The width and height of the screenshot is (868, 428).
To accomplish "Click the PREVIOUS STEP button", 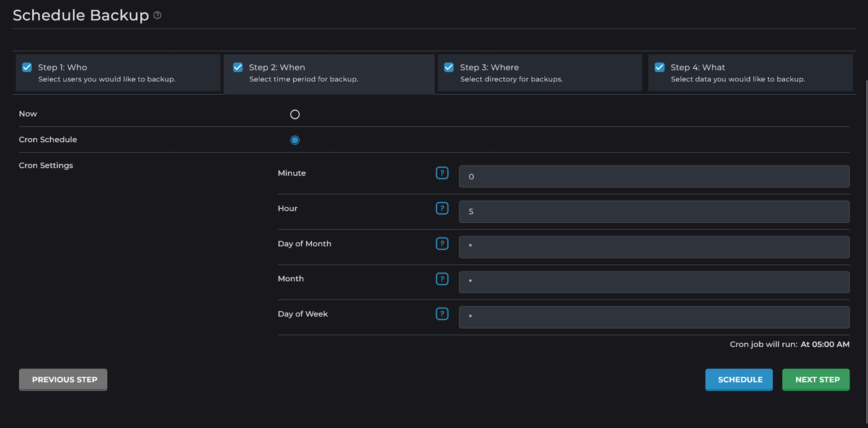I will click(x=63, y=379).
